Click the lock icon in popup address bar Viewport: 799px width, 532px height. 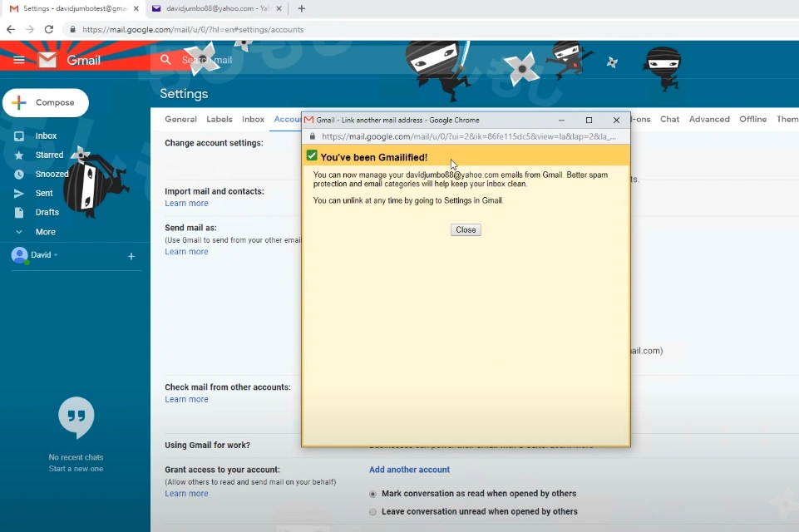[x=313, y=136]
